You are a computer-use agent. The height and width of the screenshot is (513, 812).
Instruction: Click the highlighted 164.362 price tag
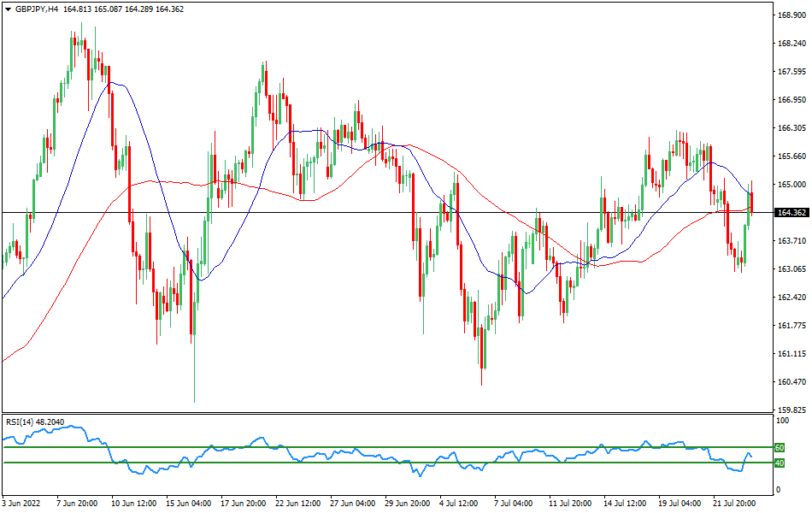[x=791, y=210]
